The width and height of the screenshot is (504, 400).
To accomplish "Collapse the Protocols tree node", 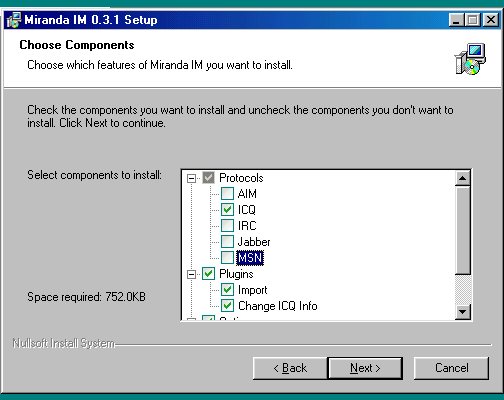I will (x=191, y=178).
